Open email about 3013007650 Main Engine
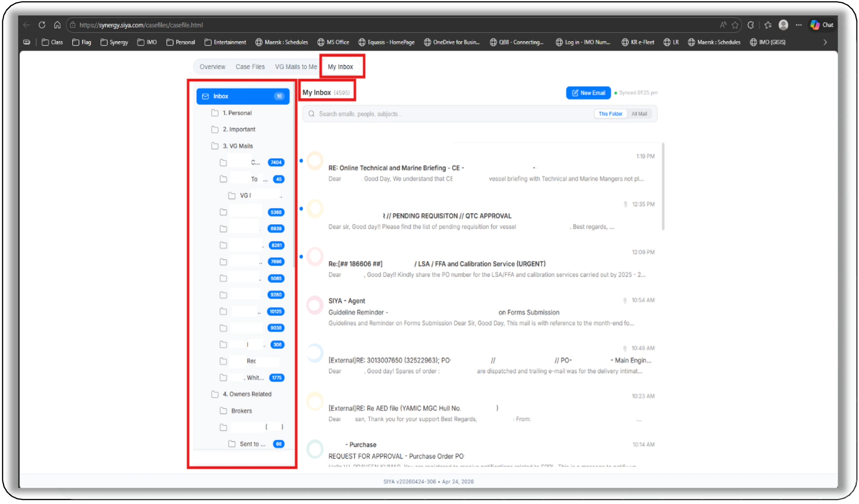 [481, 360]
